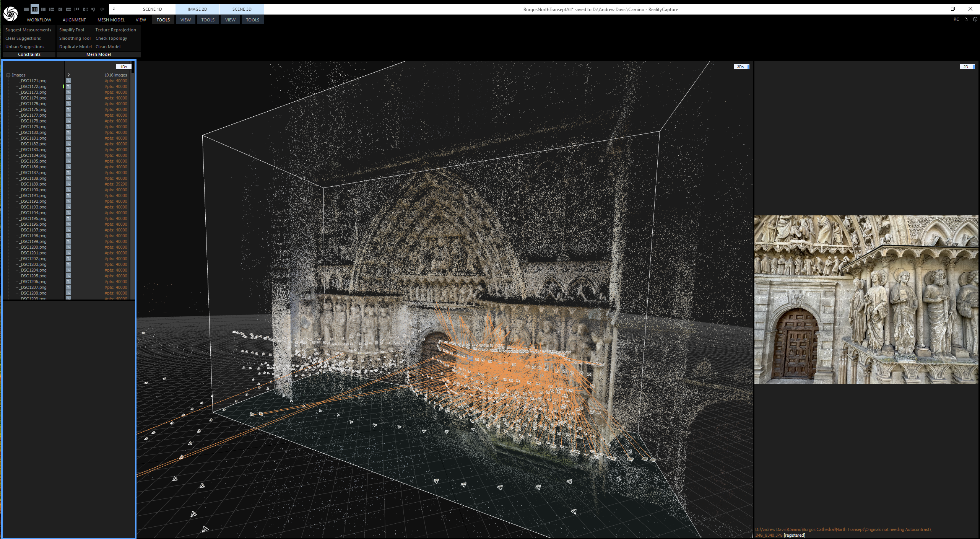This screenshot has height=539, width=980.
Task: Click the redo arrow icon
Action: (x=102, y=9)
